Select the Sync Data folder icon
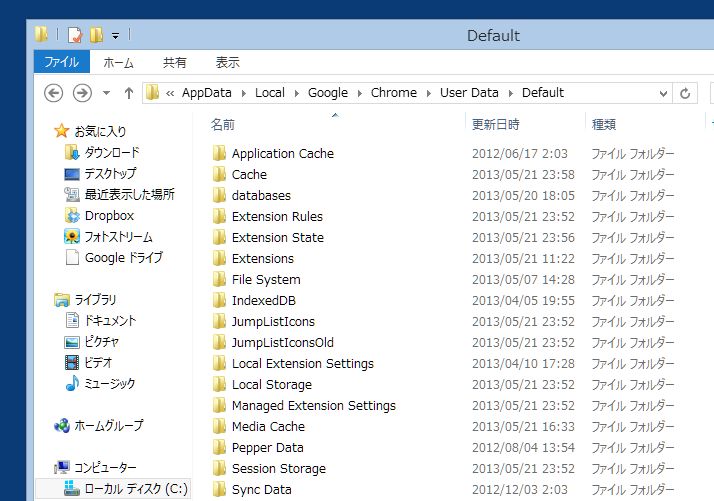Image resolution: width=714 pixels, height=501 pixels. 219,489
